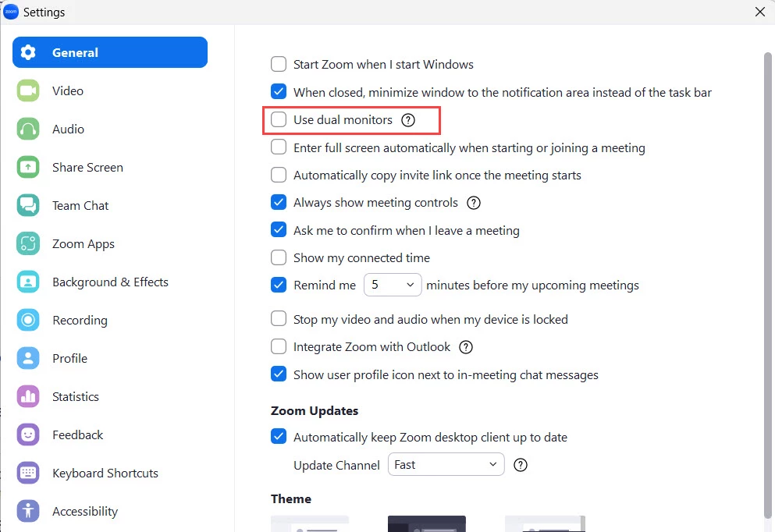Select the dark theme thumbnail
The height and width of the screenshot is (532, 775).
pyautogui.click(x=427, y=523)
